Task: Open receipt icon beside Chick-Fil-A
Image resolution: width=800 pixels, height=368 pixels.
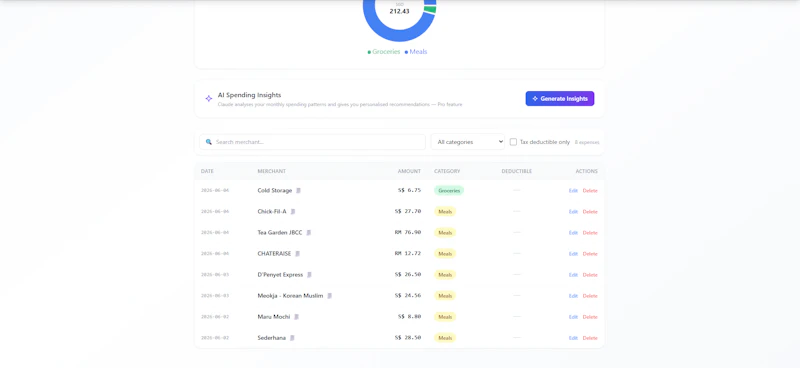Action: 293,211
